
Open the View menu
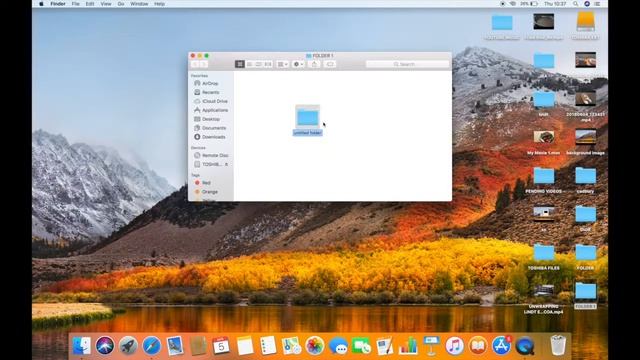pos(106,4)
